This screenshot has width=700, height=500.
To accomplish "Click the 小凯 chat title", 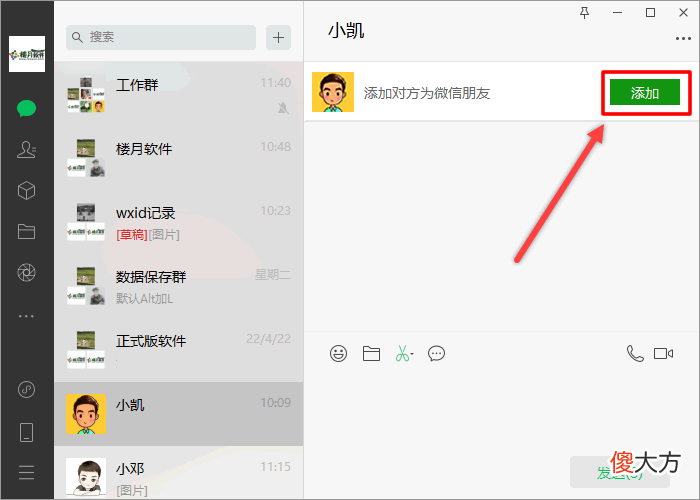I will click(x=346, y=31).
